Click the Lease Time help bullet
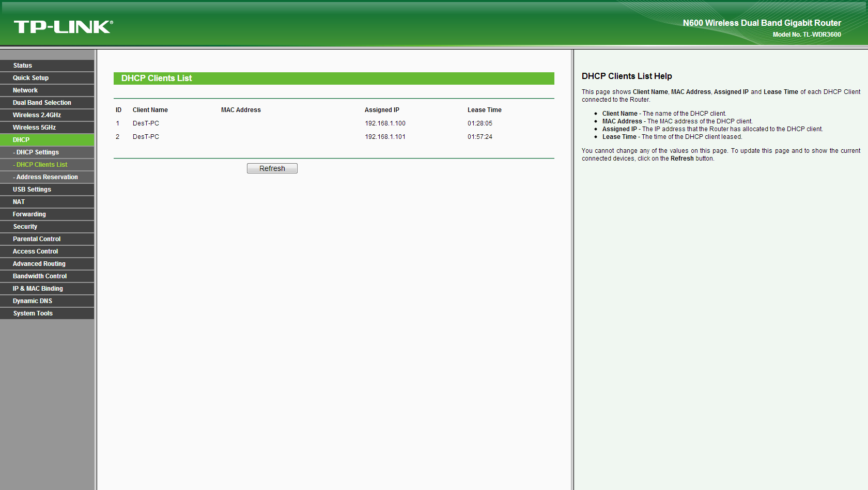 pyautogui.click(x=672, y=137)
